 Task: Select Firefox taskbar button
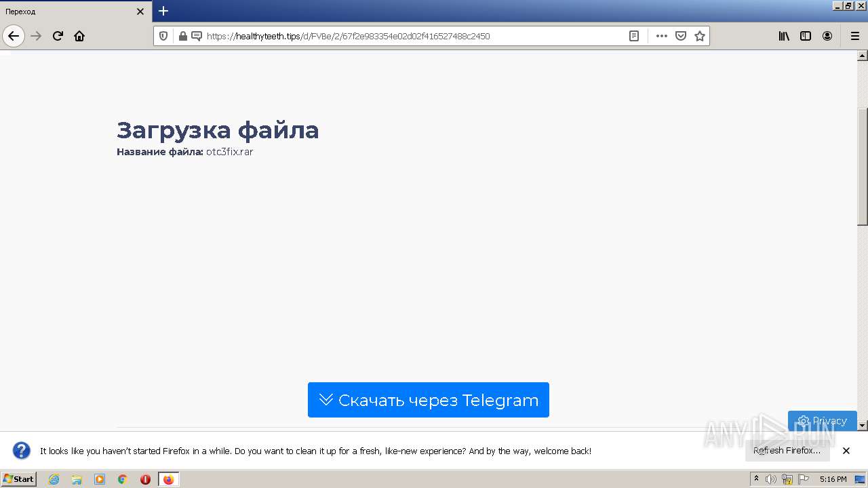(x=168, y=479)
